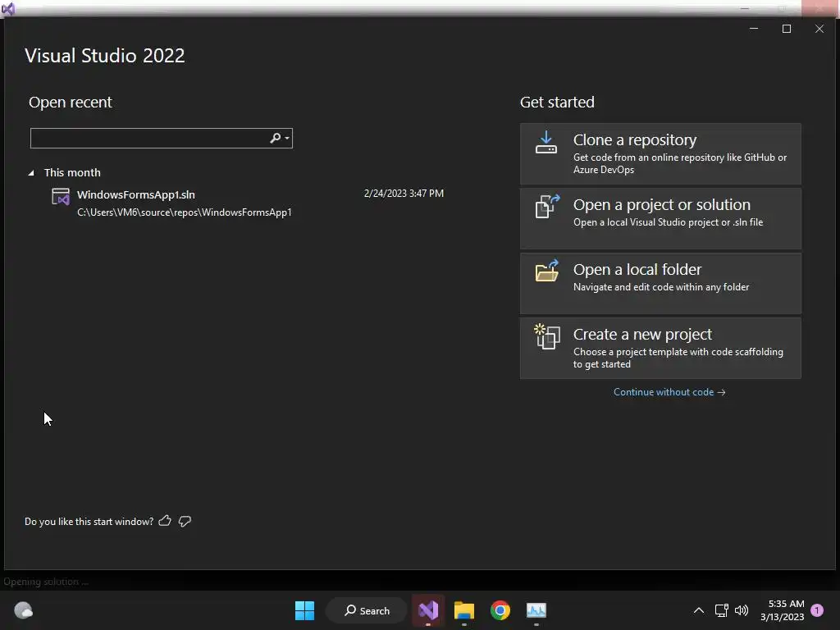Image resolution: width=840 pixels, height=630 pixels.
Task: Click the volume speaker icon
Action: pos(742,610)
